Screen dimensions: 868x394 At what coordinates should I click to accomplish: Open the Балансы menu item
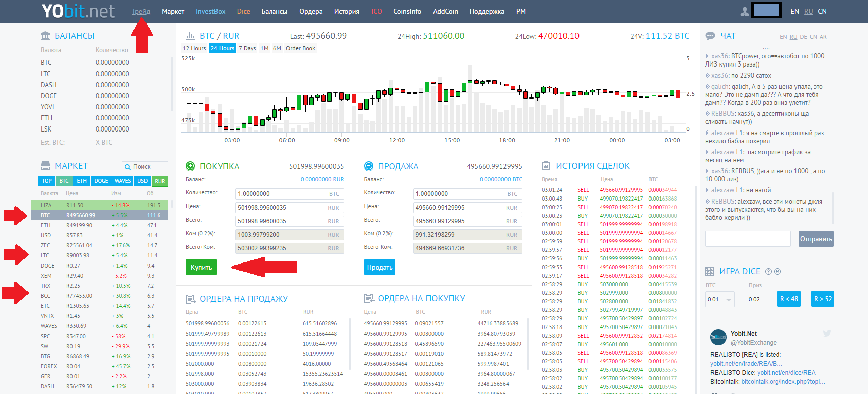tap(274, 11)
